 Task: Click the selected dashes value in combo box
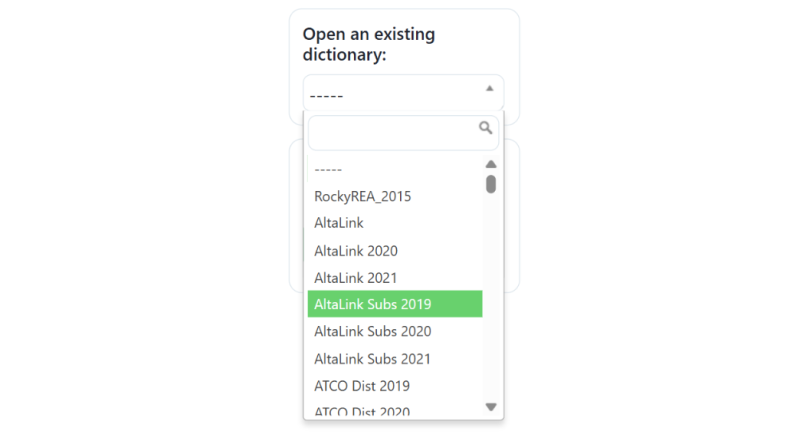pyautogui.click(x=327, y=95)
